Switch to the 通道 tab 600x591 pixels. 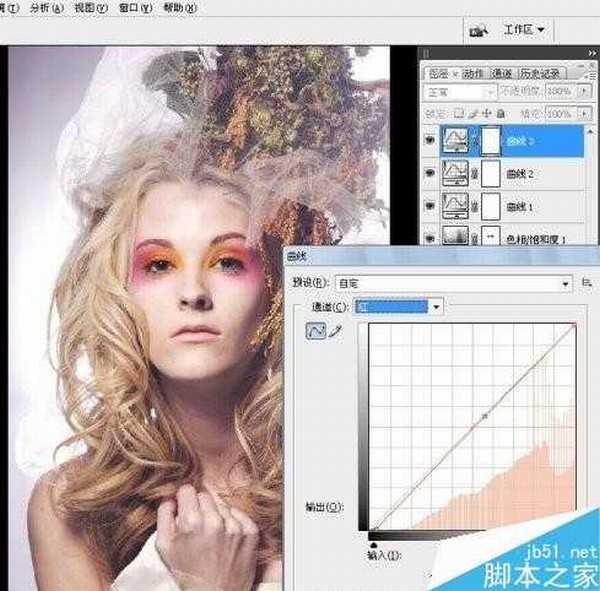click(x=502, y=73)
